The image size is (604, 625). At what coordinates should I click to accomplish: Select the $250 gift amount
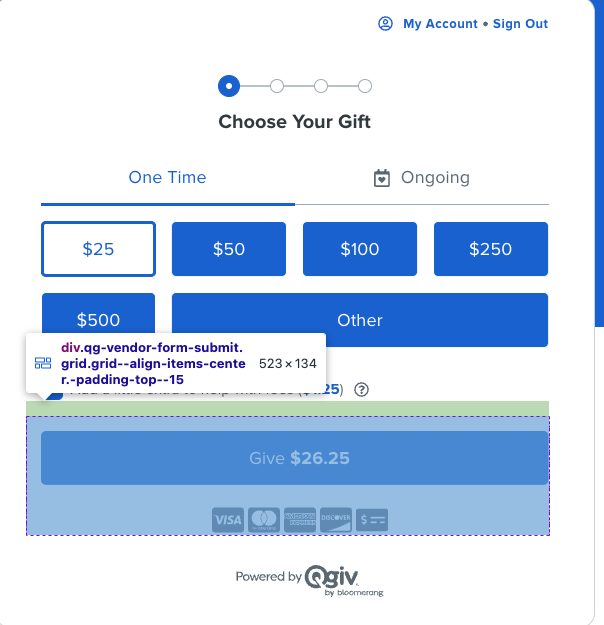[491, 249]
